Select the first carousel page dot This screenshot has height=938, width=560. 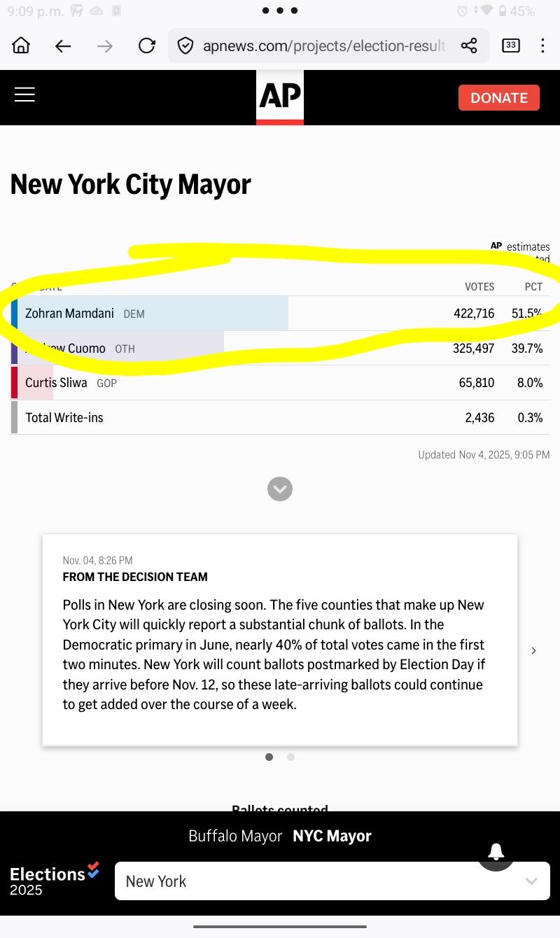coord(269,757)
